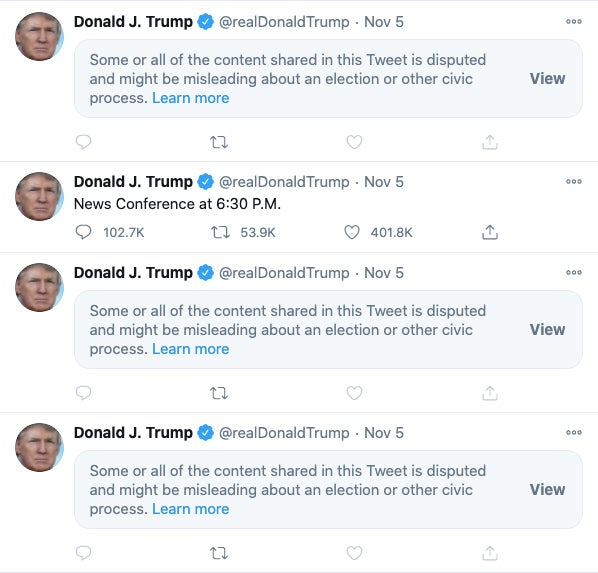Open Learn more link in the last disputed notice
Screen dimensions: 598x573
[x=191, y=509]
